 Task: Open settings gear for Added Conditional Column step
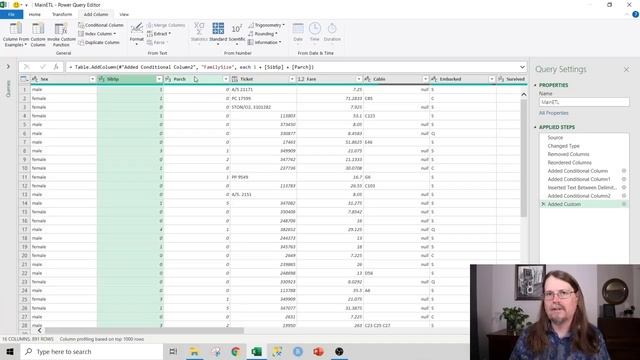[624, 171]
